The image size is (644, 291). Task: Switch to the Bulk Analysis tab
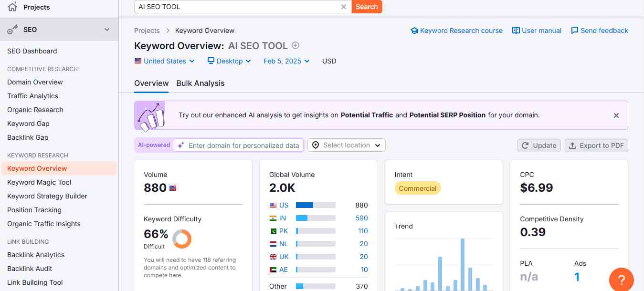coord(201,83)
